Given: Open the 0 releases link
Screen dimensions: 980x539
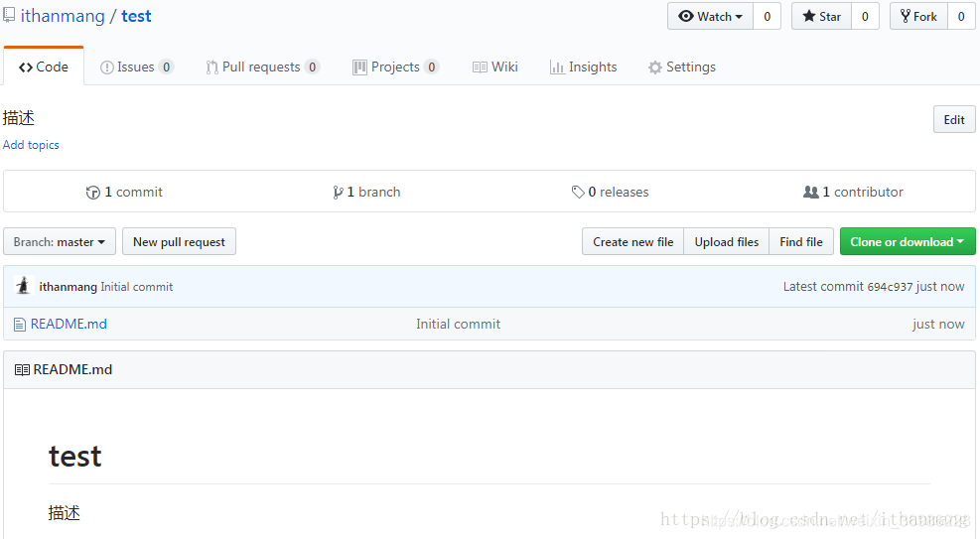Looking at the screenshot, I should 610,193.
